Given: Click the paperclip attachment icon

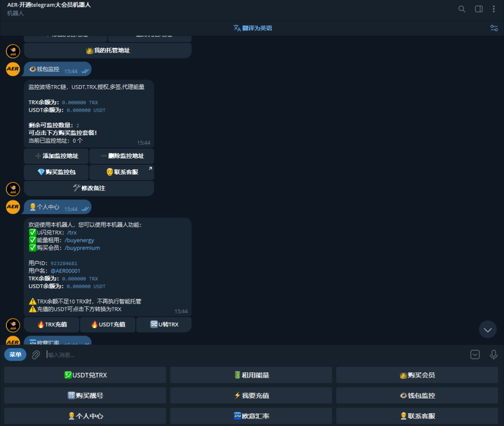Looking at the screenshot, I should (x=35, y=354).
